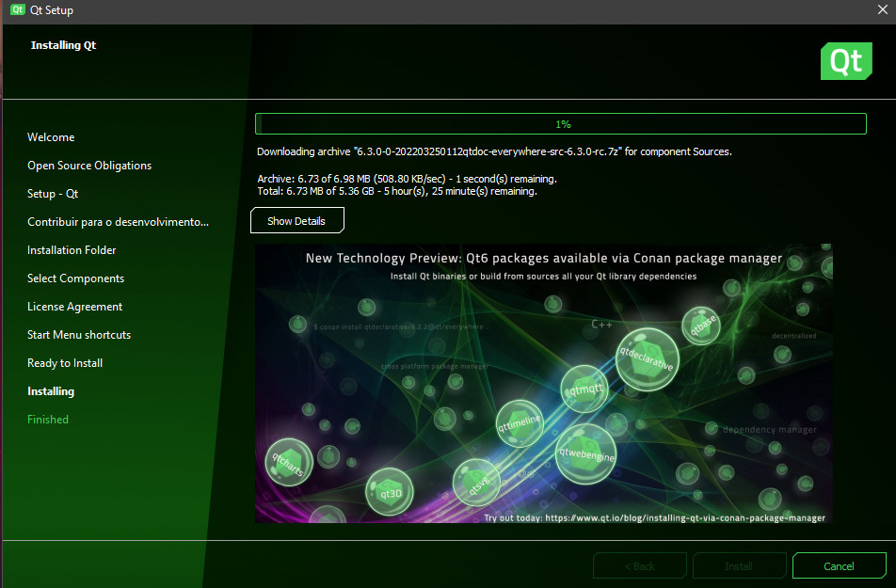The height and width of the screenshot is (588, 896).
Task: Click the qttimeline bubble icon
Action: 520,423
